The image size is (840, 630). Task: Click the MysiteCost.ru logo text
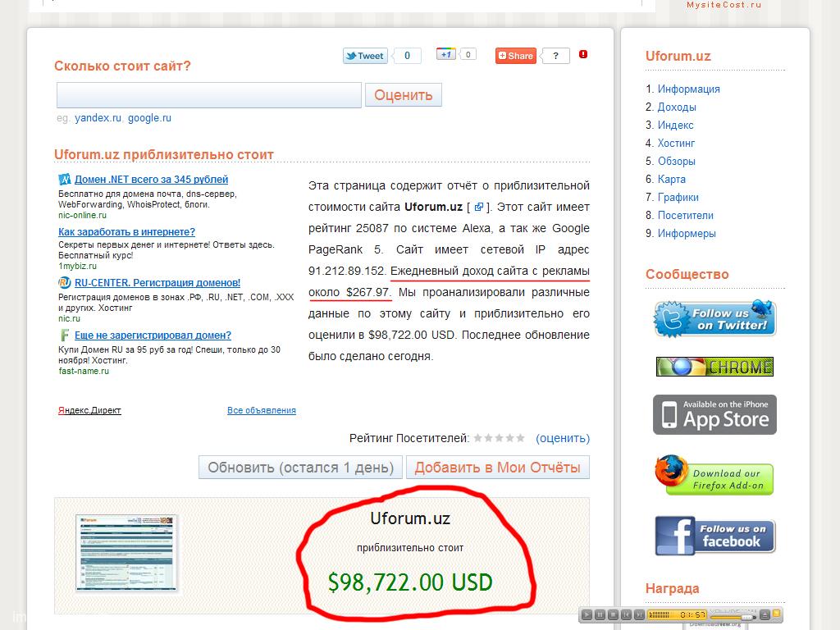point(724,5)
